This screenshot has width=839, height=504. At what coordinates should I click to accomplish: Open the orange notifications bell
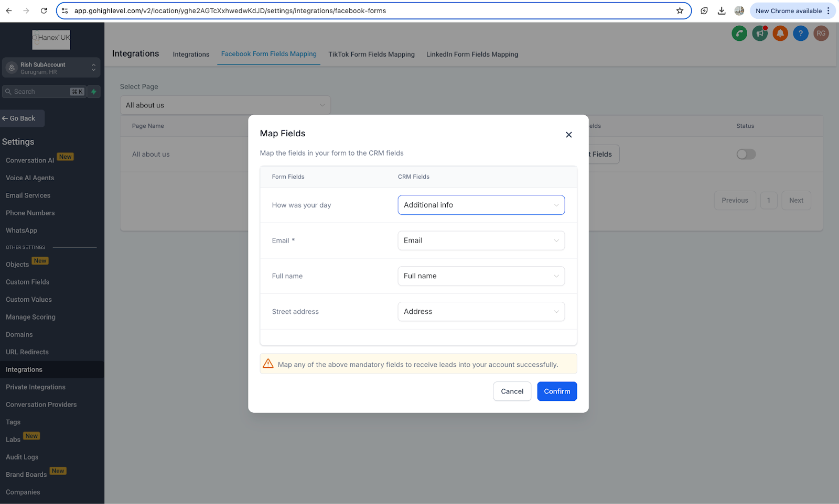780,34
